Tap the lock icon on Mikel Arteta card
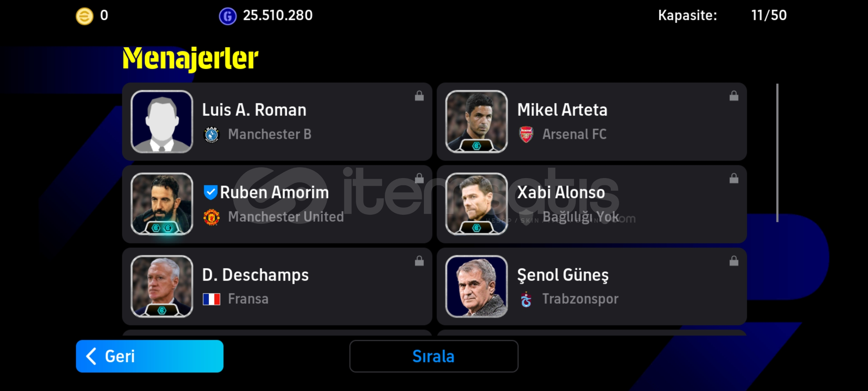This screenshot has height=391, width=868. click(734, 96)
